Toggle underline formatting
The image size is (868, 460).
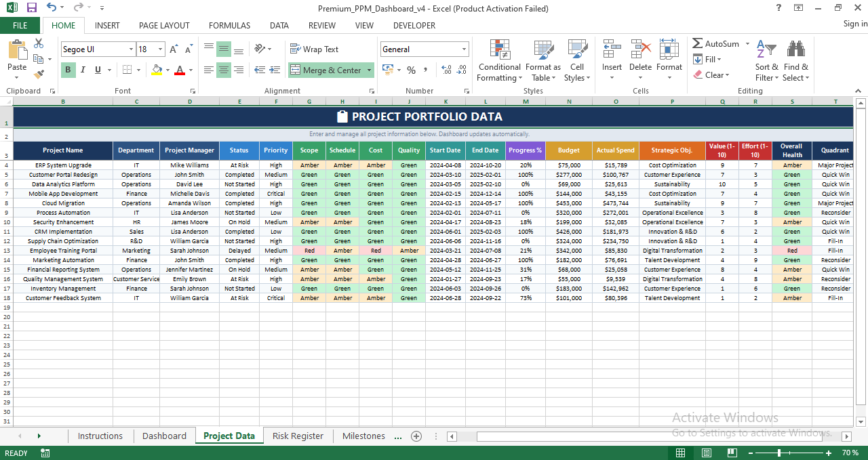[x=96, y=70]
